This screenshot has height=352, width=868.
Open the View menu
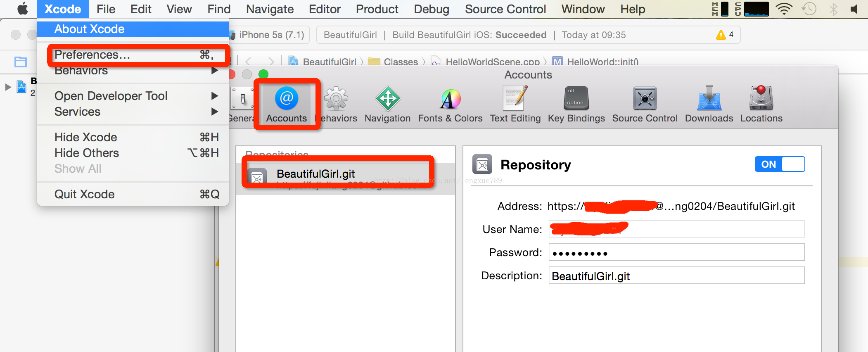pos(179,9)
